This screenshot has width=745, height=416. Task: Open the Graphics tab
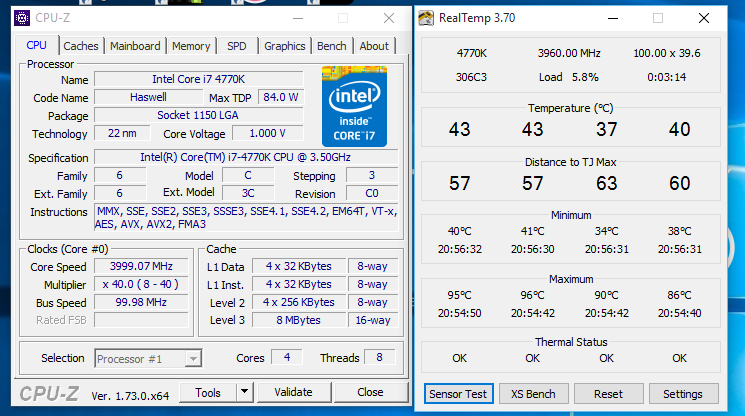[x=285, y=46]
